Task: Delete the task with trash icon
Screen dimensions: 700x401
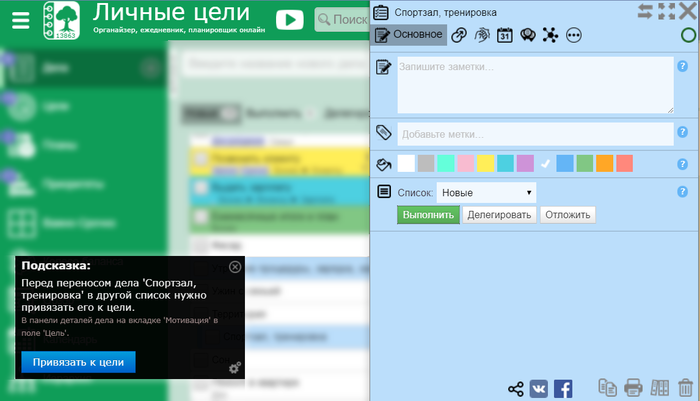Action: (x=685, y=388)
